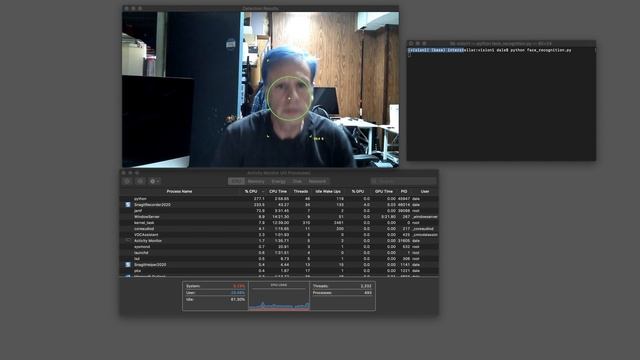
Task: Select the python process row
Action: (280, 199)
